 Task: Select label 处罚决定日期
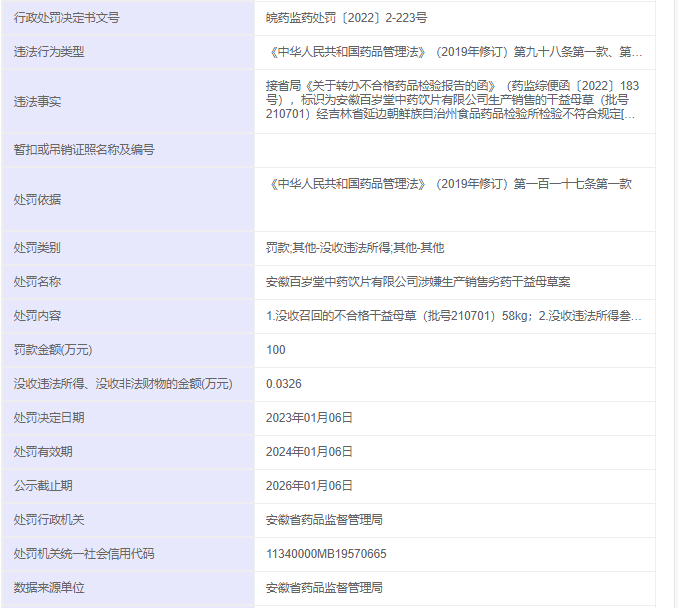[49, 418]
